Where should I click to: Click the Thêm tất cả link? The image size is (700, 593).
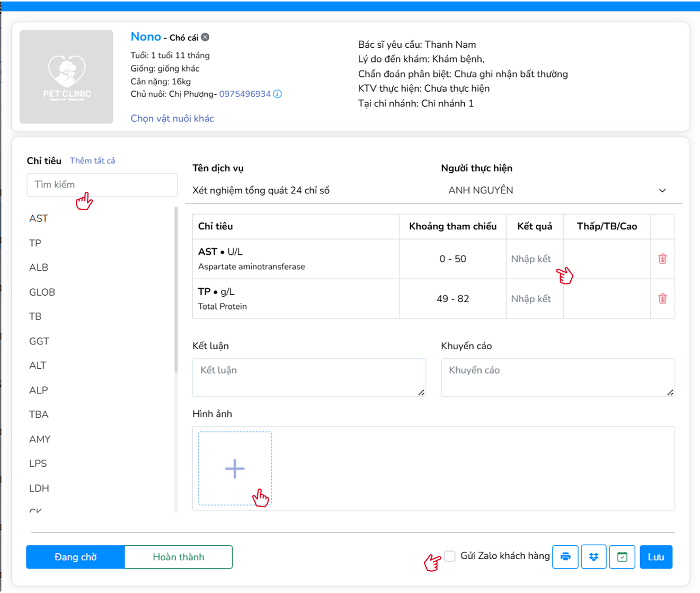[92, 161]
